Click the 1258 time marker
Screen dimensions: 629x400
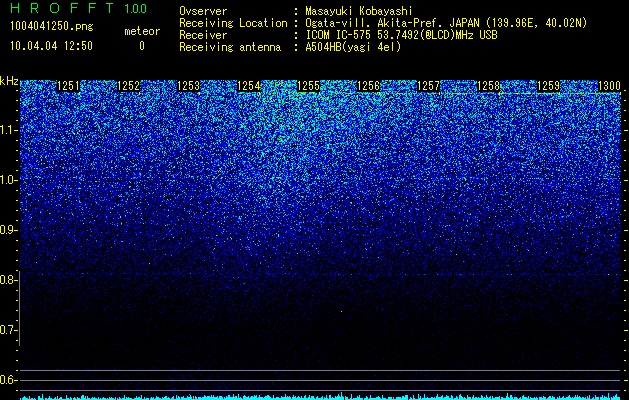489,86
